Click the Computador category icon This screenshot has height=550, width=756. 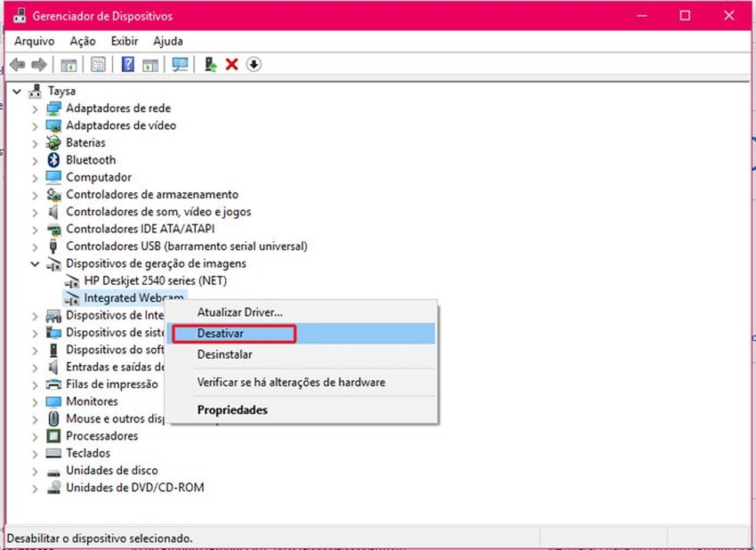(x=54, y=177)
